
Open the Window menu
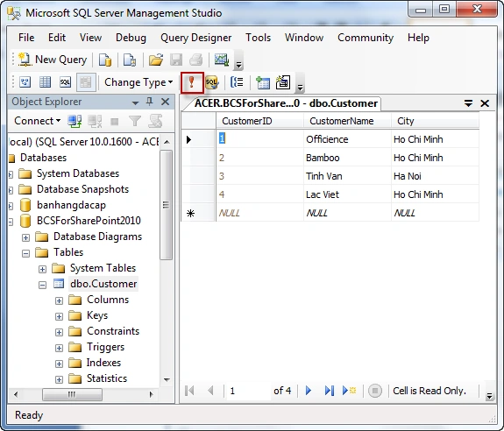[x=304, y=38]
